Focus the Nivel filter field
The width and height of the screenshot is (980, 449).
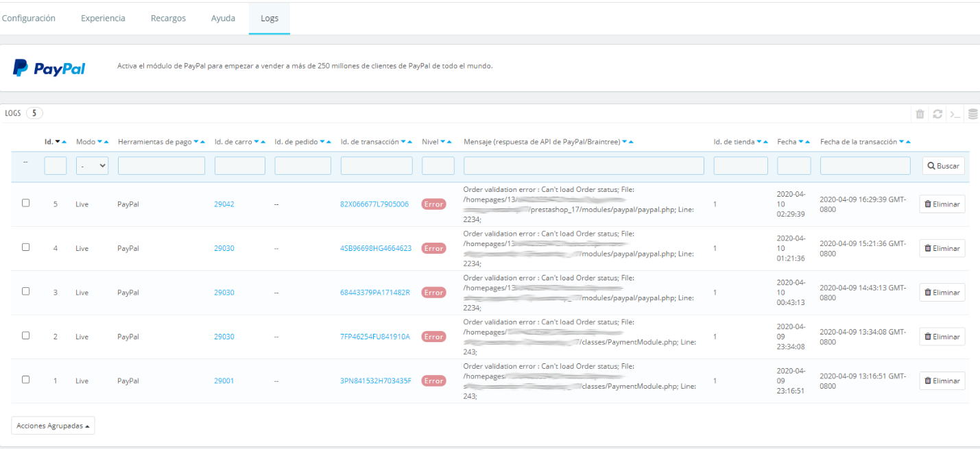pyautogui.click(x=438, y=166)
